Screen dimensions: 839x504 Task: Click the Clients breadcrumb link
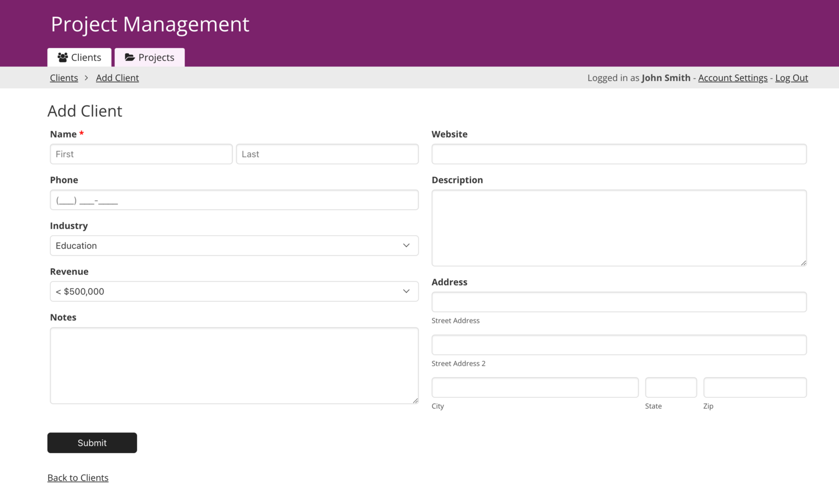[x=64, y=78]
